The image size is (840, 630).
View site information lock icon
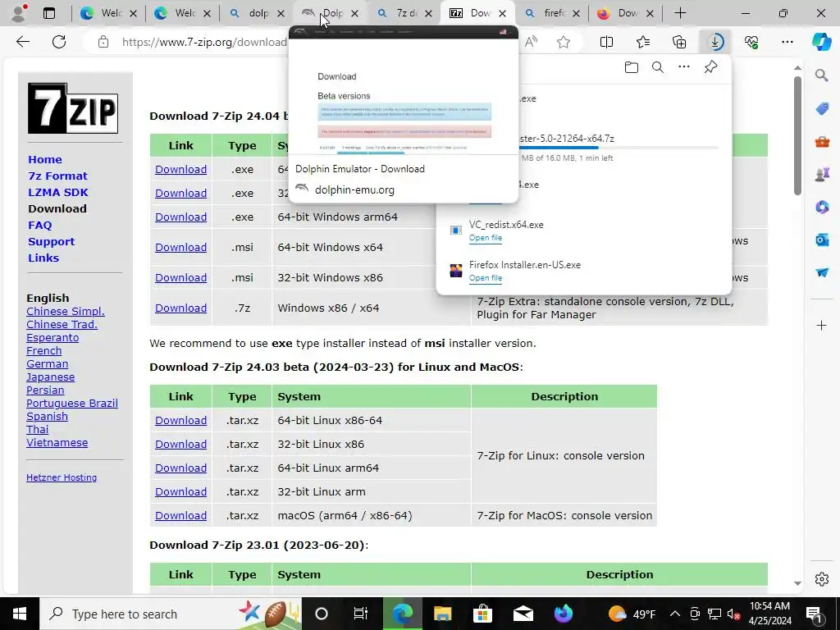103,42
